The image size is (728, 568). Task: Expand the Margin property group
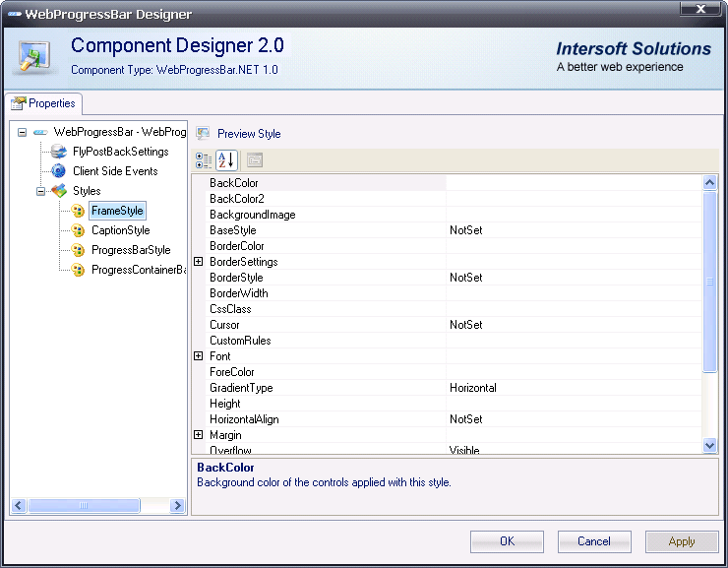click(199, 435)
